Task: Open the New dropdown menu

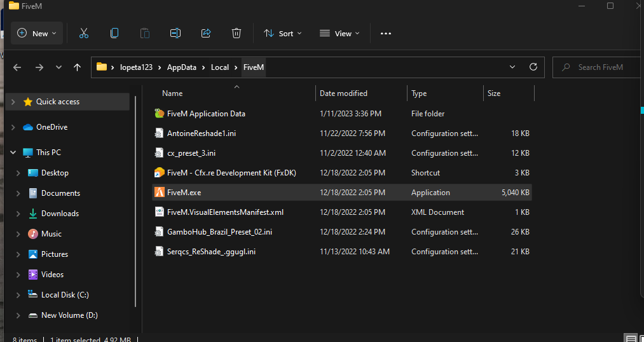Action: pos(36,33)
